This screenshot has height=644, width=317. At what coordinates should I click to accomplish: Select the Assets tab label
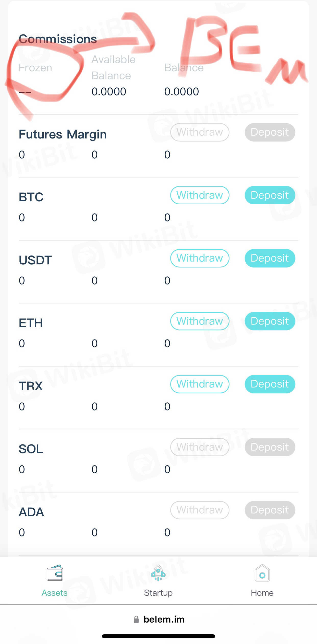coord(55,593)
